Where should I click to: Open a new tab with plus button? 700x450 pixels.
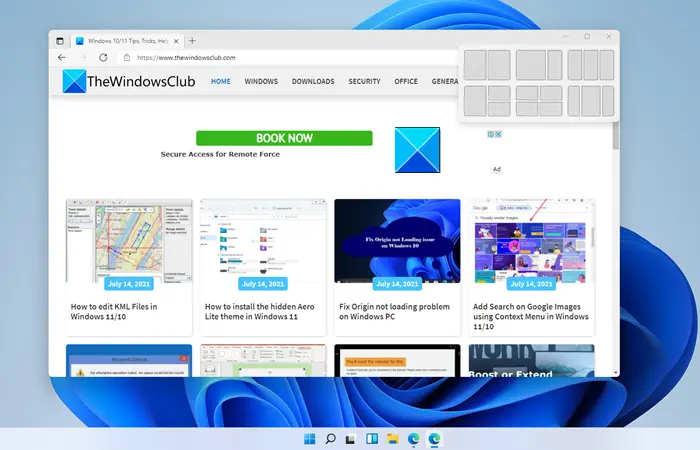192,41
